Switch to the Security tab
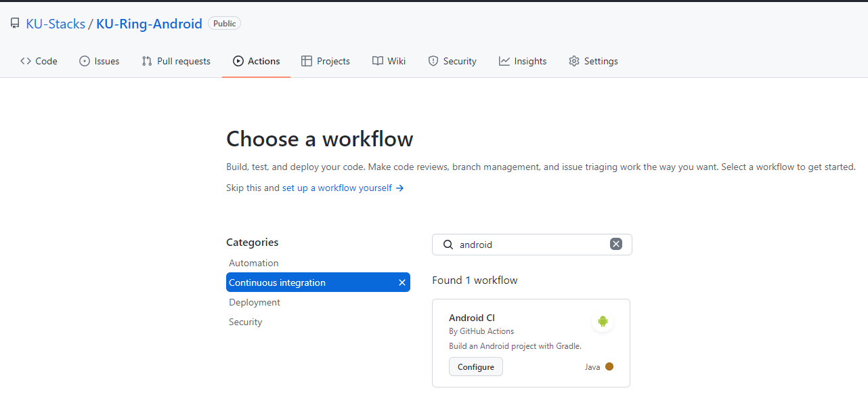This screenshot has width=868, height=399. [452, 61]
